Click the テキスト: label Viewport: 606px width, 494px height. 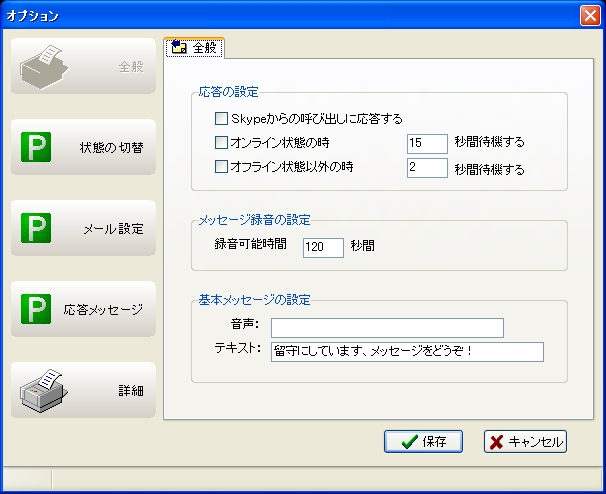[238, 348]
